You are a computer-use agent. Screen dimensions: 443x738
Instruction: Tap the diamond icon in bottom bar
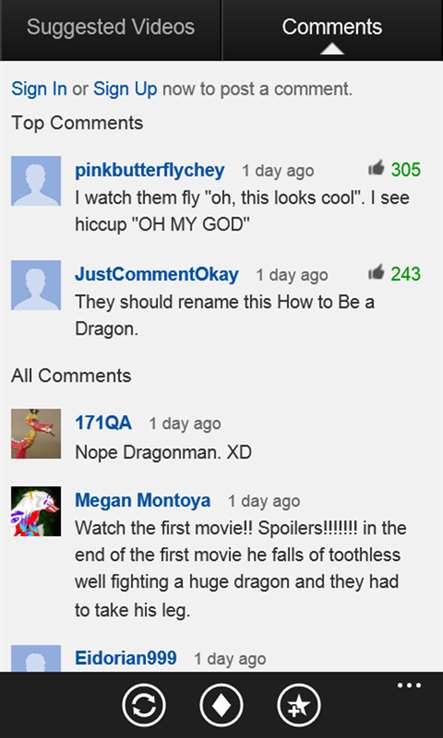point(221,706)
